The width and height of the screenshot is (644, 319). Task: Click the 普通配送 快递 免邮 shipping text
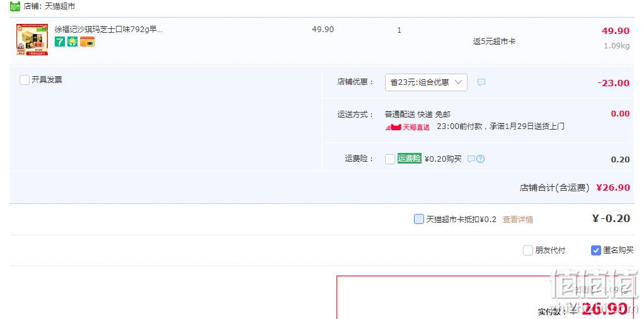(418, 115)
